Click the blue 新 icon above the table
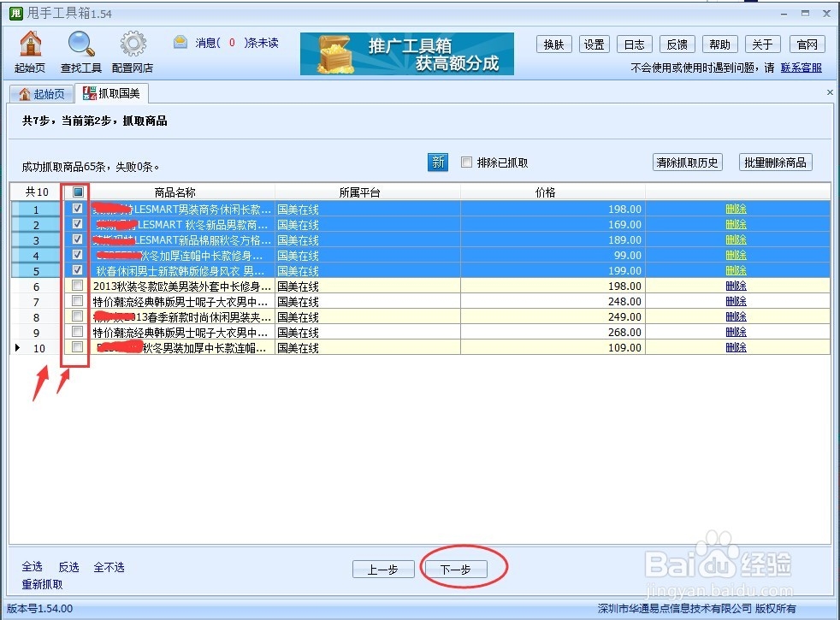Image resolution: width=840 pixels, height=620 pixels. coord(437,162)
